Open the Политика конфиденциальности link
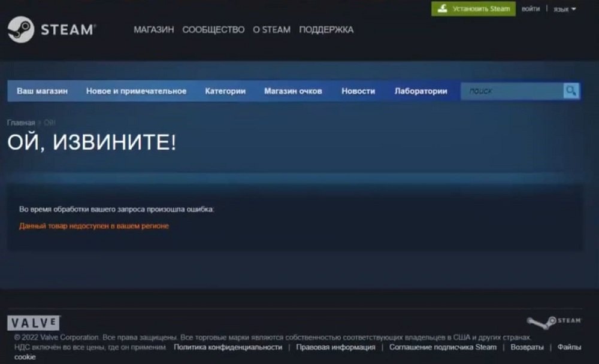Viewport: 599px width, 364px height. point(228,347)
